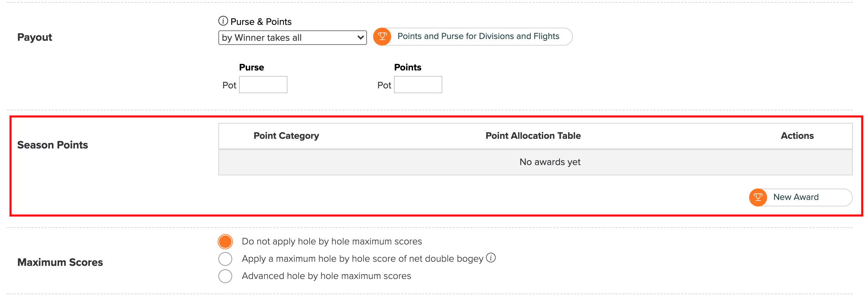Click the info icon after net double bogey
Image resolution: width=868 pixels, height=299 pixels.
click(491, 258)
